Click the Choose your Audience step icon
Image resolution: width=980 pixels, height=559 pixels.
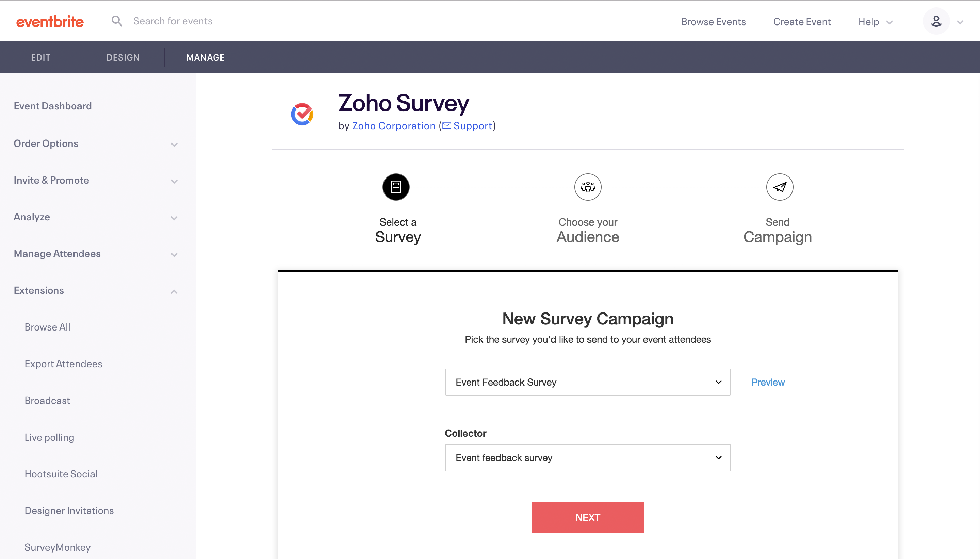587,187
